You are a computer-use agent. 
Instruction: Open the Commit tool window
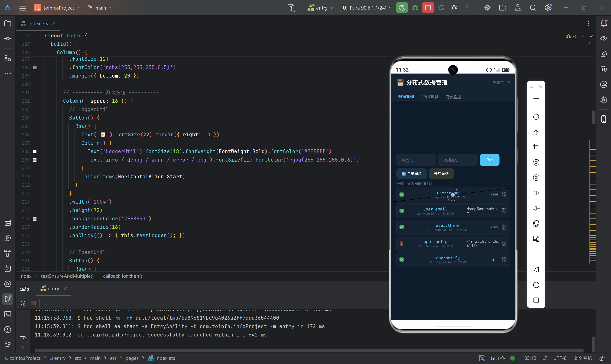(8, 39)
